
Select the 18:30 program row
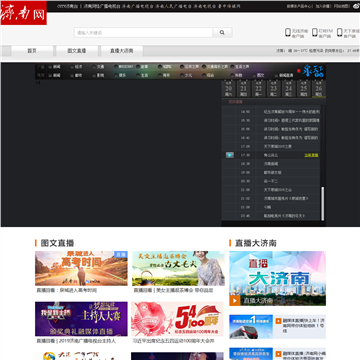point(271,164)
